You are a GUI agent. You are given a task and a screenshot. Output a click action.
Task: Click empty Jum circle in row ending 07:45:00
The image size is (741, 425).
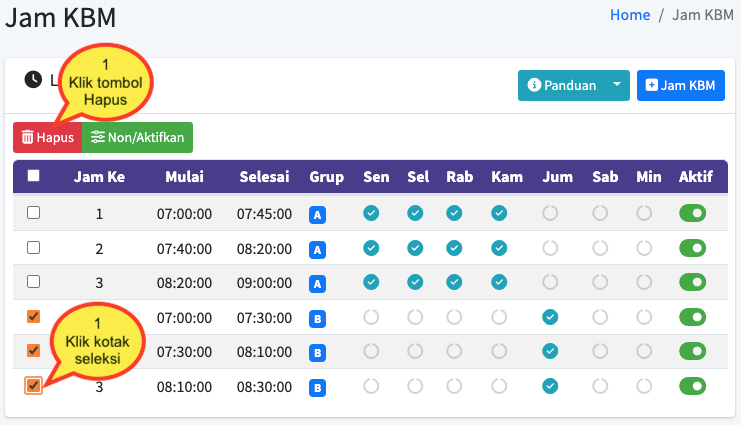[x=550, y=213]
